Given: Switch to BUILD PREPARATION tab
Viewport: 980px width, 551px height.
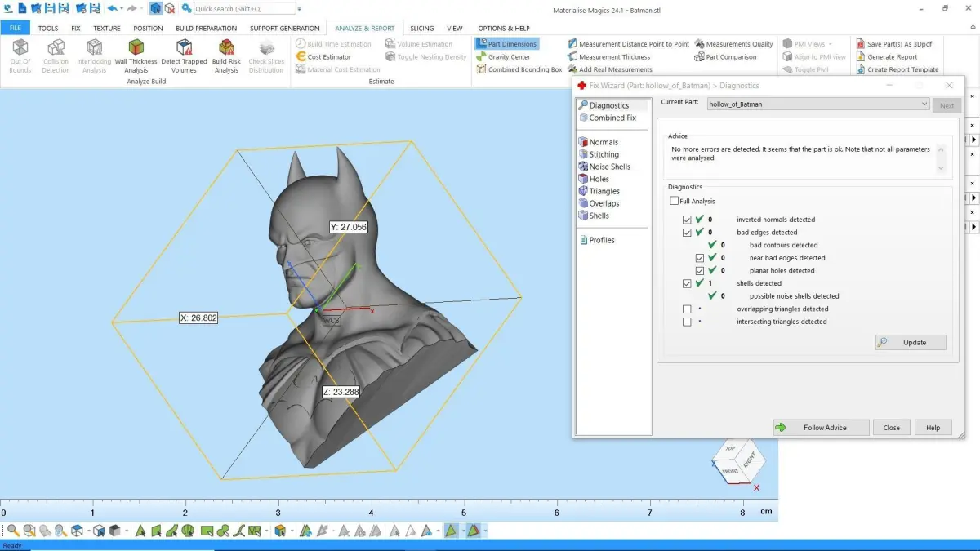Looking at the screenshot, I should (x=207, y=28).
